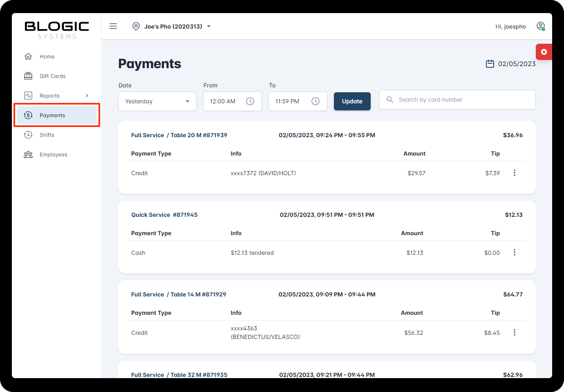This screenshot has height=392, width=564.
Task: Click the From time clock icon
Action: tap(250, 101)
